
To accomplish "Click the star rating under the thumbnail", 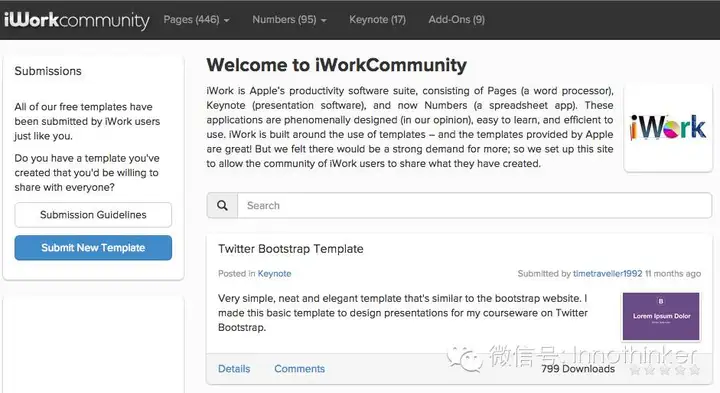I will pos(664,370).
